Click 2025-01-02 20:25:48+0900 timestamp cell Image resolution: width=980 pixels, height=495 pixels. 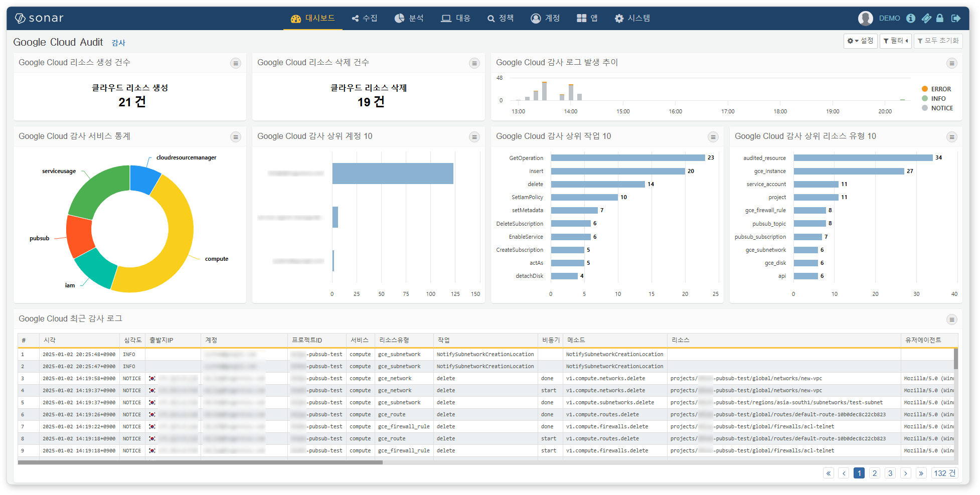coord(79,355)
